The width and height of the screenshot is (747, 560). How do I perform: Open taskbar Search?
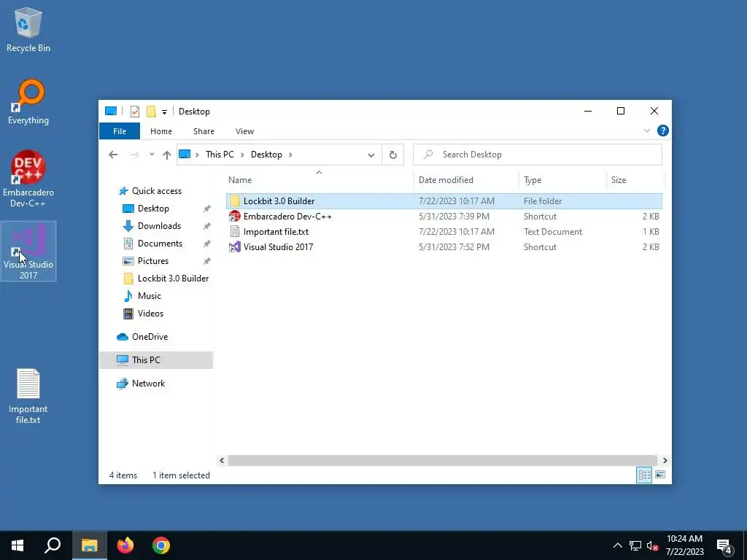coord(53,545)
